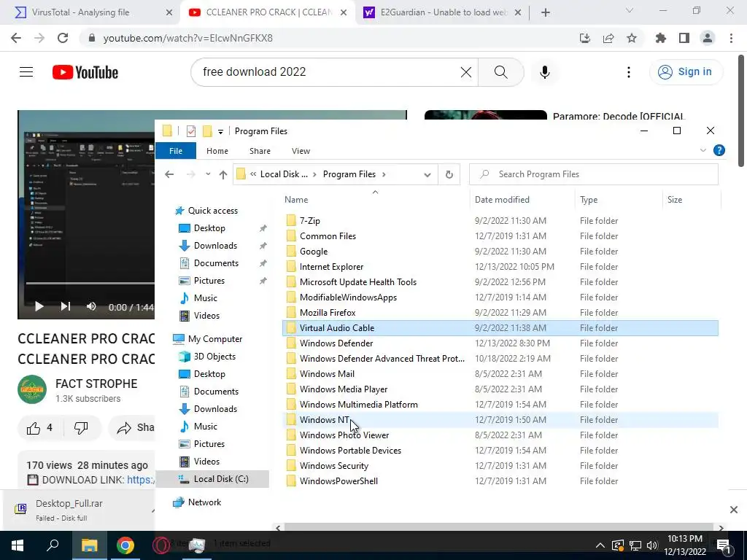Viewport: 747px width, 560px height.
Task: Skip to next video button
Action: pyautogui.click(x=65, y=307)
